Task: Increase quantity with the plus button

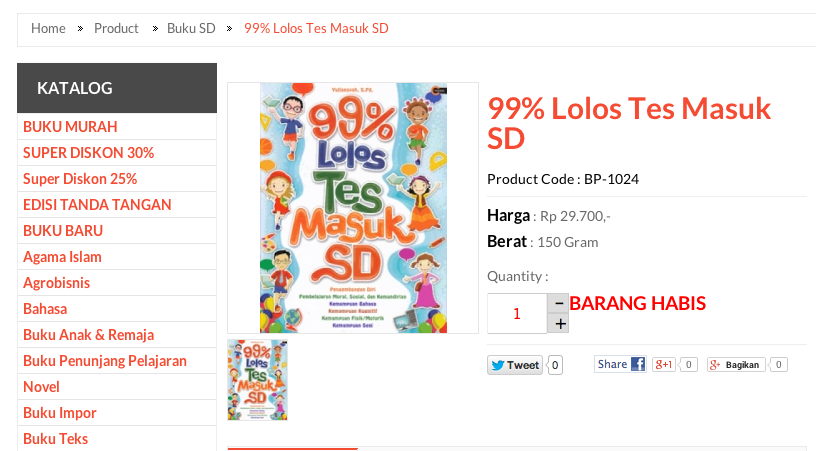Action: point(560,324)
